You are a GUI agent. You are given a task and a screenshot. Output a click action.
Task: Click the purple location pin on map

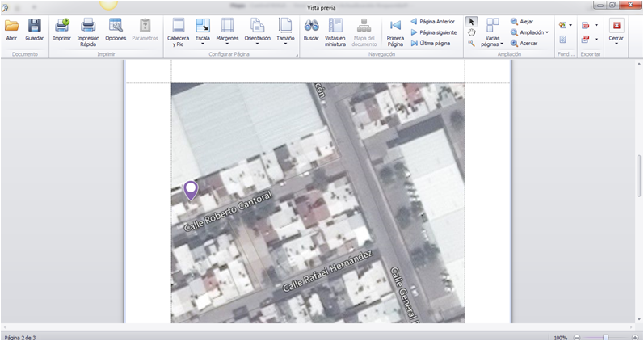(x=191, y=190)
